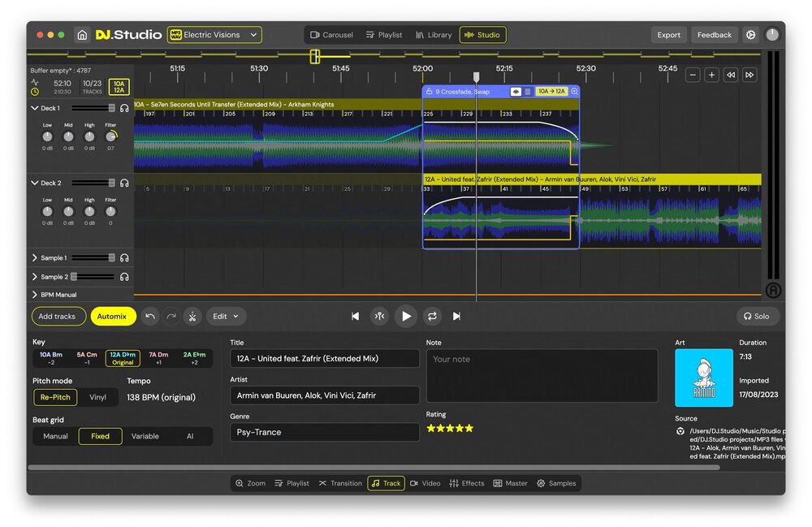This screenshot has width=812, height=527.
Task: Open the Effects panel
Action: click(467, 482)
